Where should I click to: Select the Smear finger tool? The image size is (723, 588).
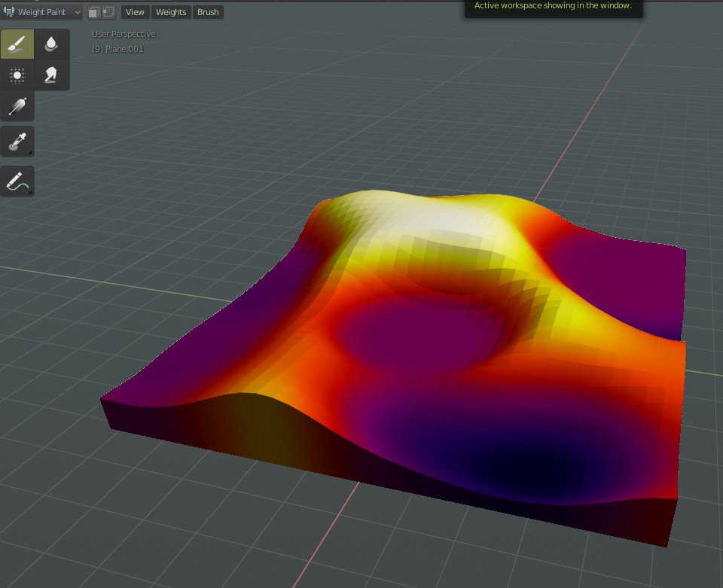tap(51, 75)
